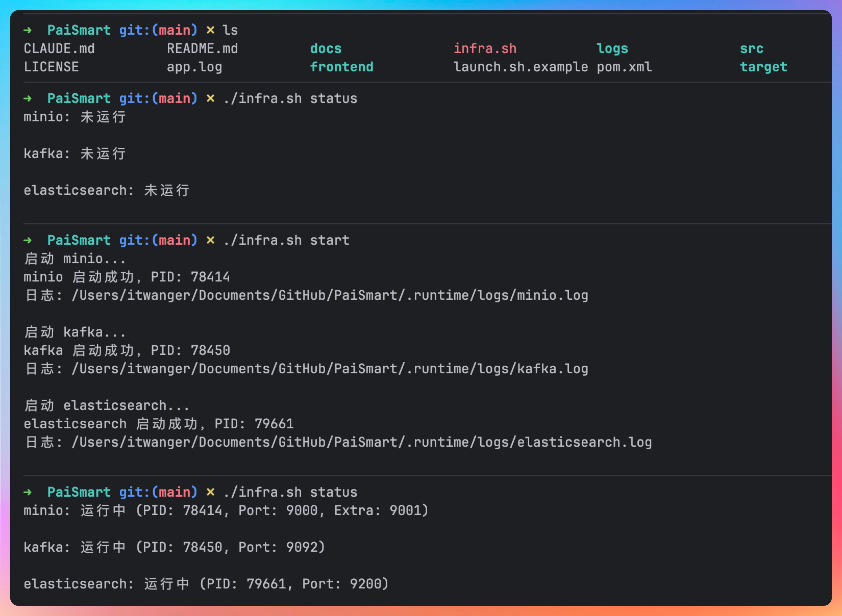Viewport: 842px width, 616px height.
Task: Click the infra.sh file name in ls output
Action: (485, 48)
